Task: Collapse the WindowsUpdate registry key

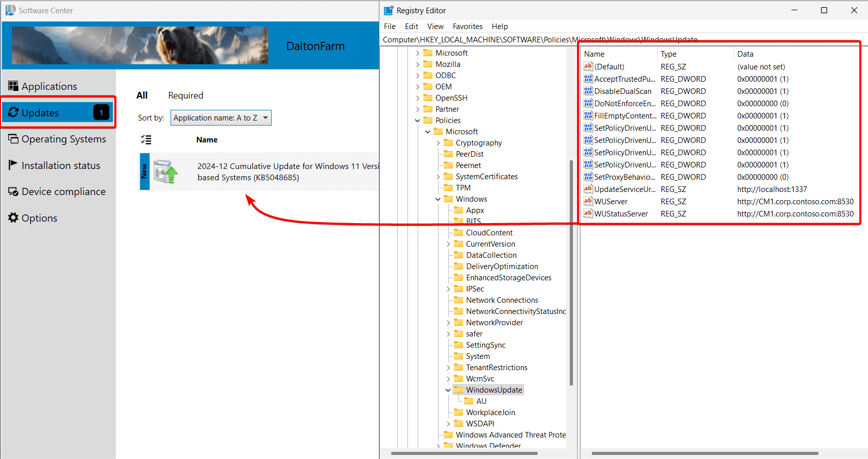Action: point(448,390)
